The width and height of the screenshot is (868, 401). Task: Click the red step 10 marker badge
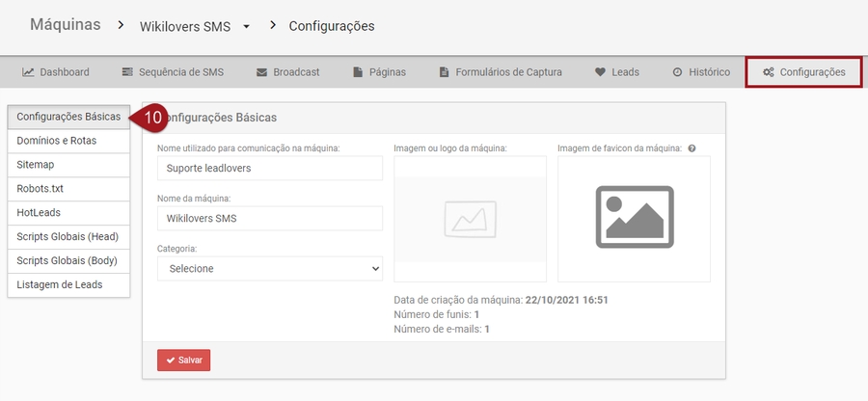pyautogui.click(x=151, y=117)
